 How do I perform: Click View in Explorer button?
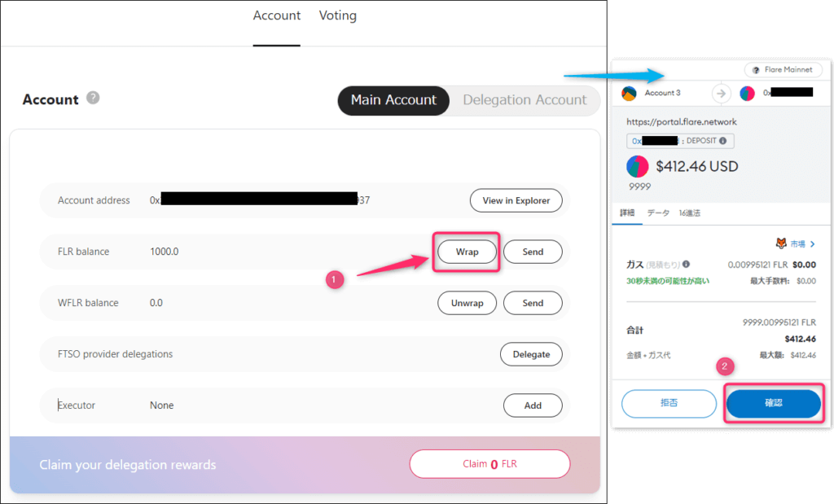(x=516, y=200)
